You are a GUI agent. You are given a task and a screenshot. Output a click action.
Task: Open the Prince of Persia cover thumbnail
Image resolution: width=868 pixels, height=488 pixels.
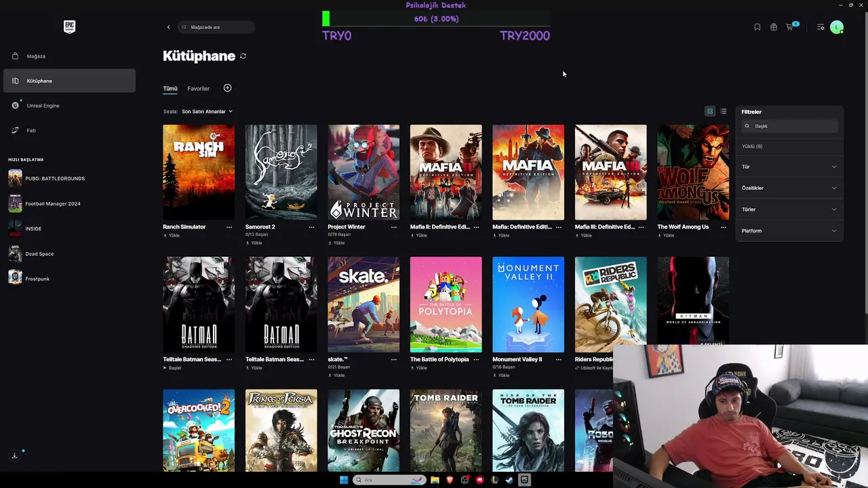(281, 430)
